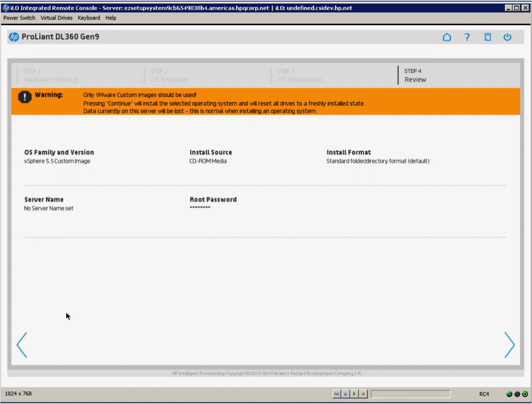
Task: Click the No Server Name set text
Action: pyautogui.click(x=48, y=208)
